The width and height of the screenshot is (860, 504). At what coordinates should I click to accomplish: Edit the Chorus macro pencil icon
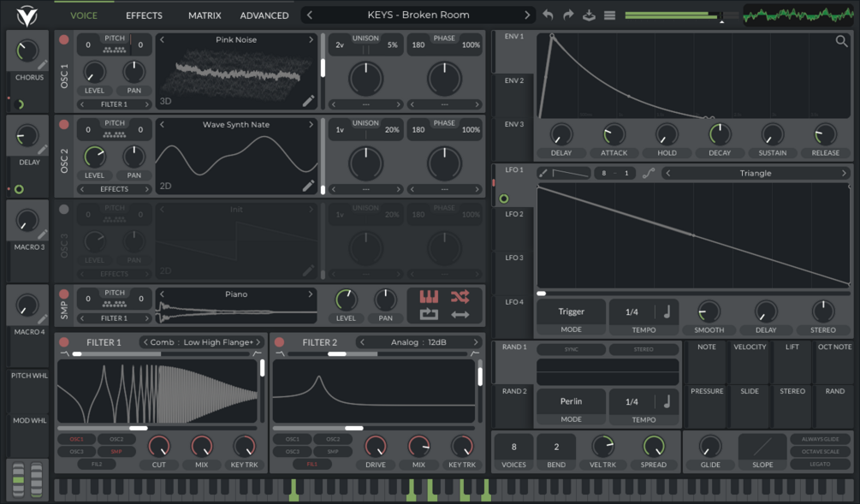(42, 65)
